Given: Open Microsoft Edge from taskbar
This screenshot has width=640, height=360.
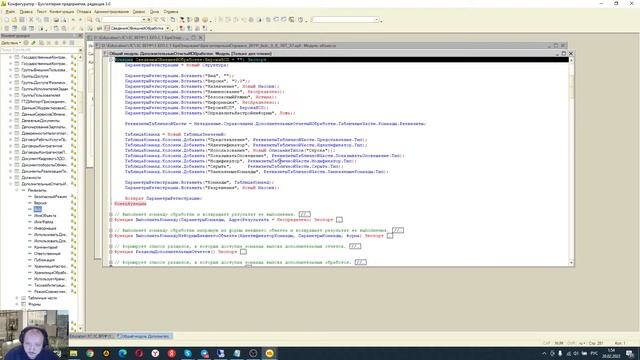Looking at the screenshot, I should 122,353.
